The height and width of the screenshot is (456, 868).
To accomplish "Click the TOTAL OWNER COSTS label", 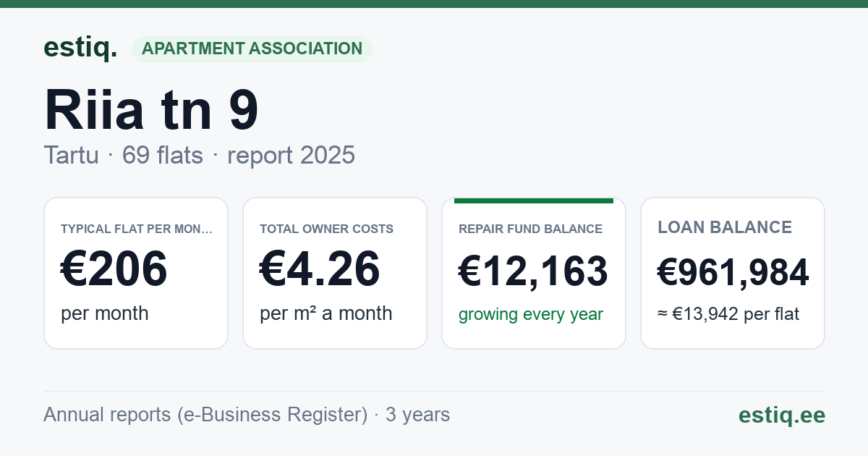I will [326, 229].
